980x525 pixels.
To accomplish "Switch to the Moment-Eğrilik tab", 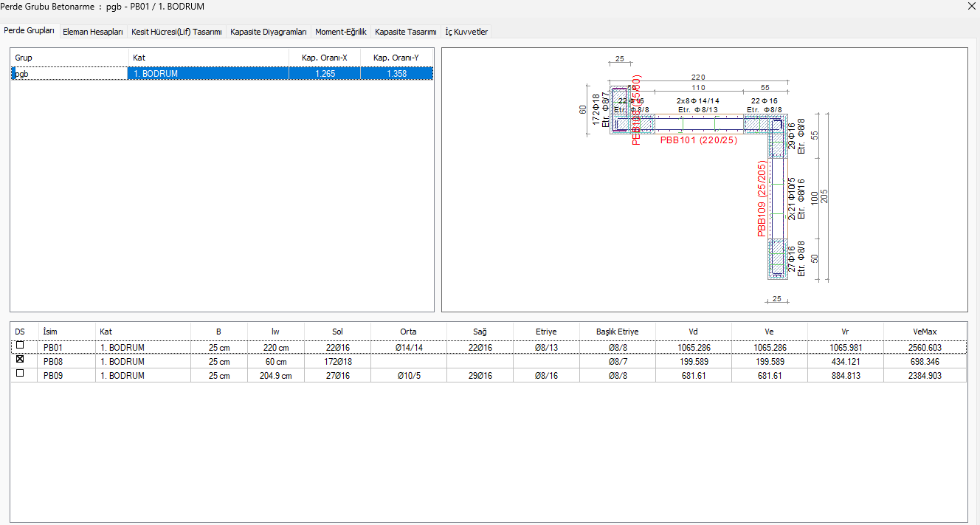I will click(341, 32).
